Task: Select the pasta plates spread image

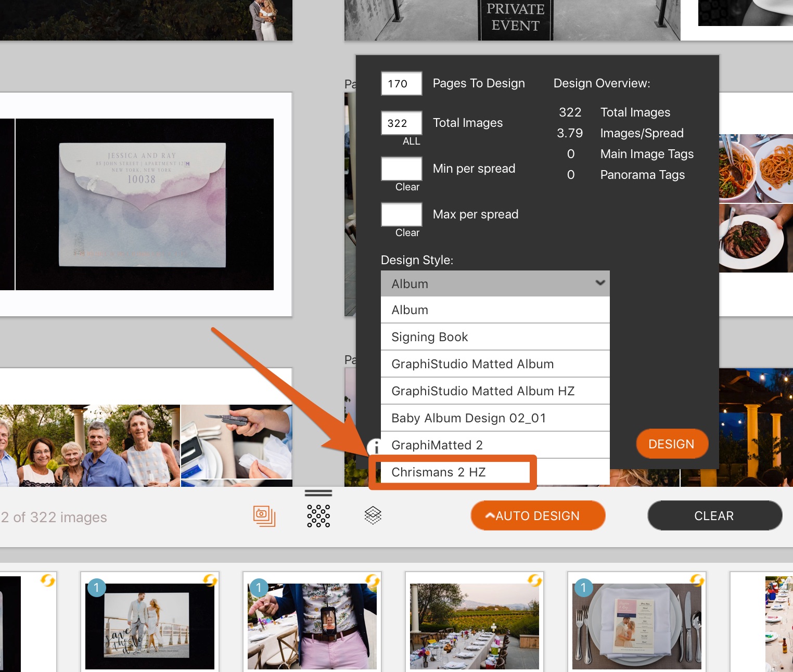Action: point(756,169)
